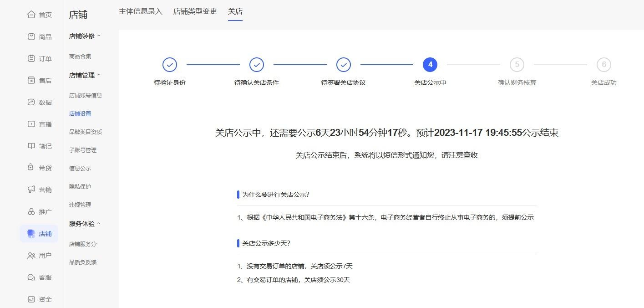Click the highlighted 店铺 store icon
The height and width of the screenshot is (308, 644).
coord(31,233)
